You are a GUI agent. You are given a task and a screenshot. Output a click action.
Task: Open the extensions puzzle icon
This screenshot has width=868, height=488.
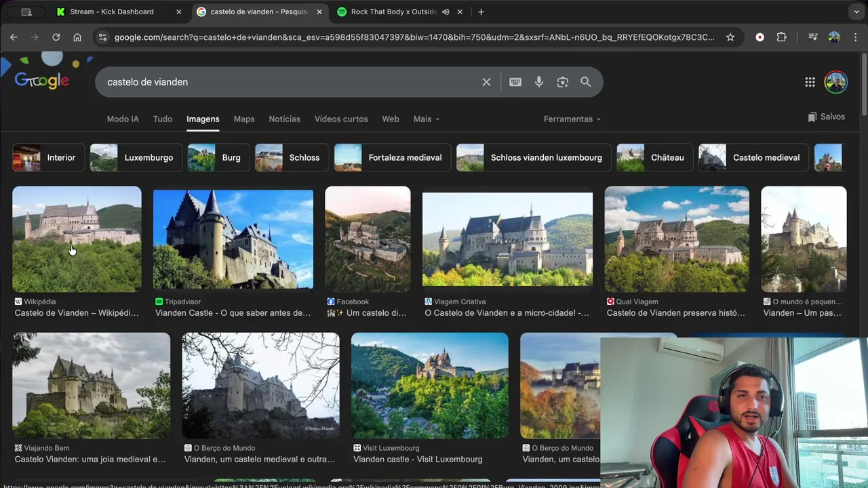pyautogui.click(x=781, y=37)
